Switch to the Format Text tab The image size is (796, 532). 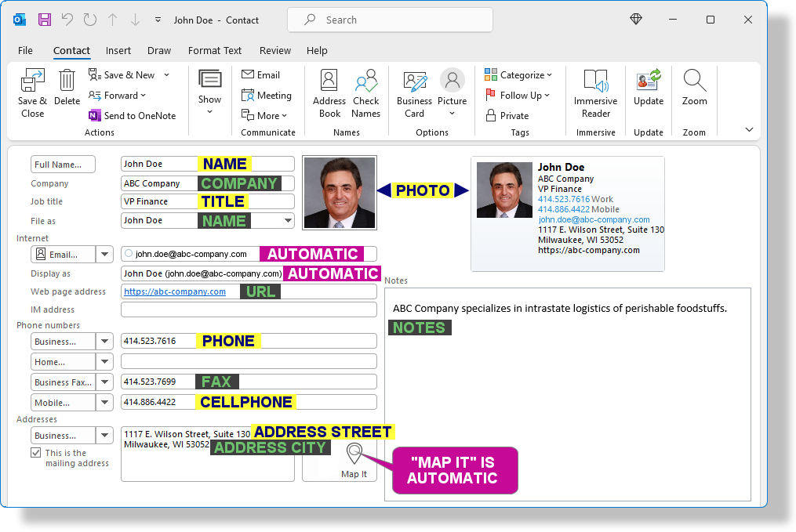click(215, 50)
